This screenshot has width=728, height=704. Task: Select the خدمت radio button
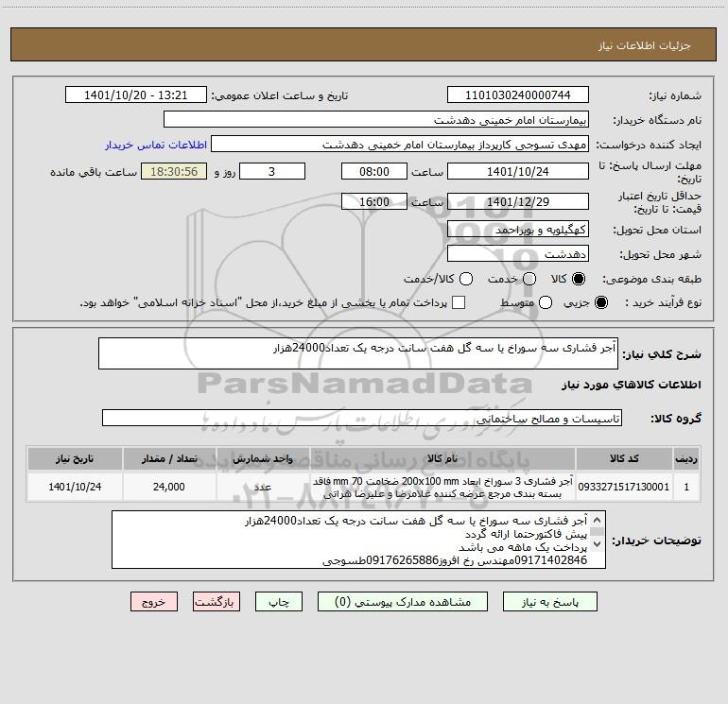(x=529, y=279)
